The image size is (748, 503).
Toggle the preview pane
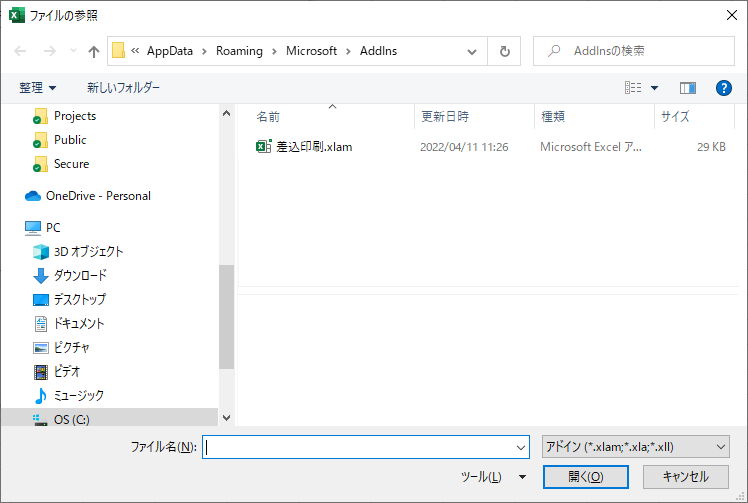(687, 88)
